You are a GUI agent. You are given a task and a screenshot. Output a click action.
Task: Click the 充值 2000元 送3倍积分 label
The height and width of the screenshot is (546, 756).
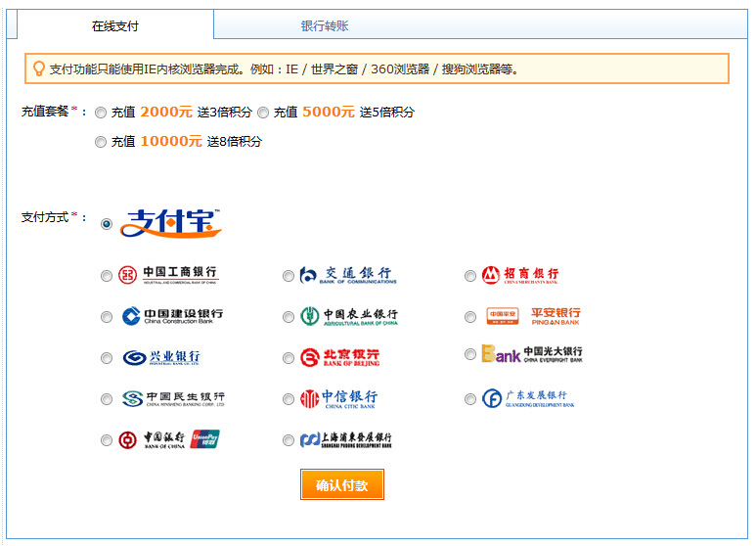pos(181,113)
